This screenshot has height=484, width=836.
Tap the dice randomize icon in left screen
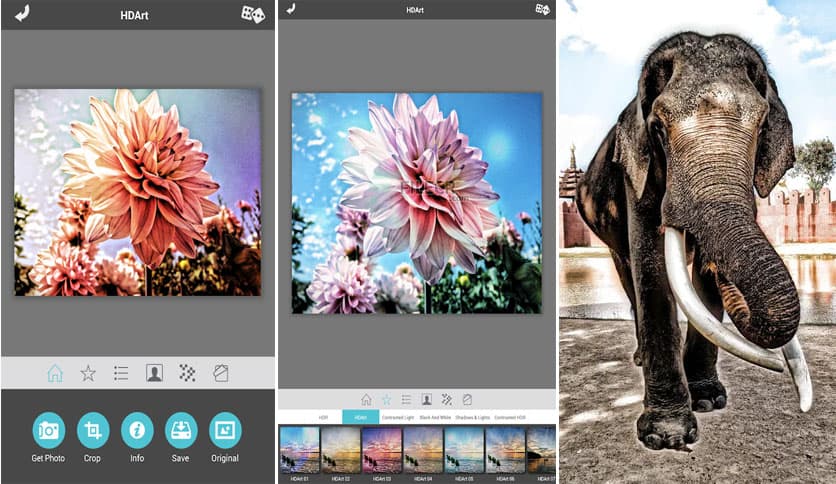click(253, 14)
